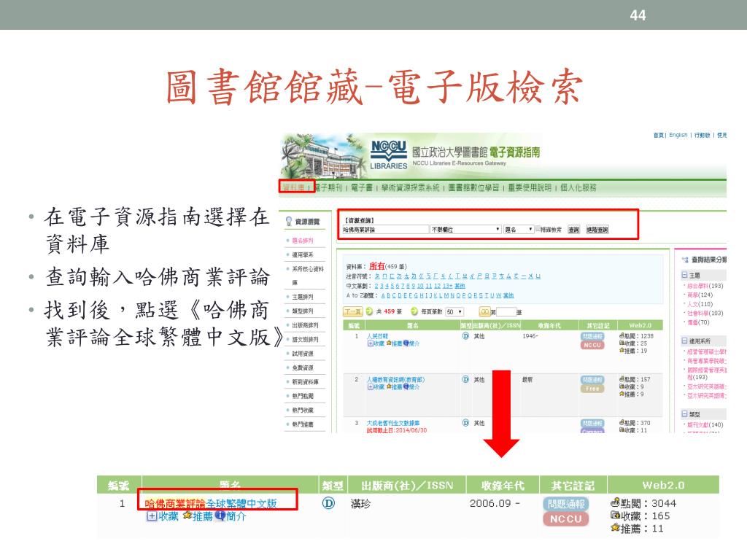Click the 收藏 plus icon under 哈佛商業評論
Image resolution: width=747 pixels, height=560 pixels.
tap(152, 516)
